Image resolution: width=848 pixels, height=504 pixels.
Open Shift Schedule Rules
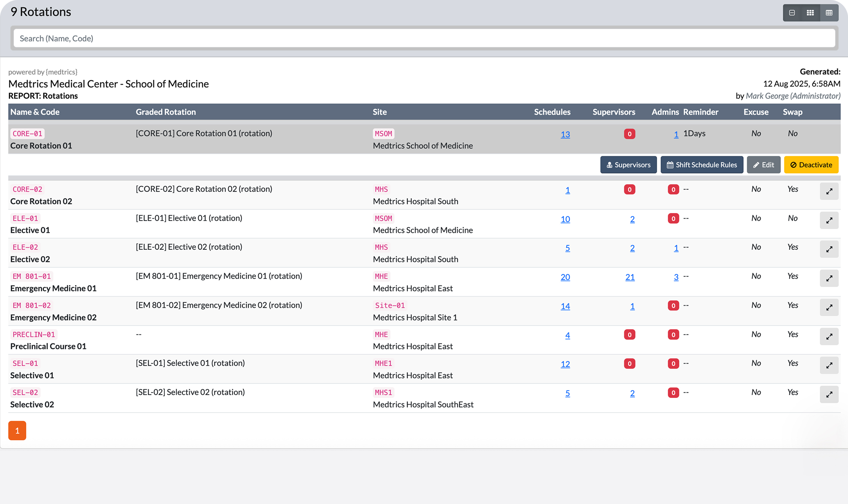(x=702, y=165)
